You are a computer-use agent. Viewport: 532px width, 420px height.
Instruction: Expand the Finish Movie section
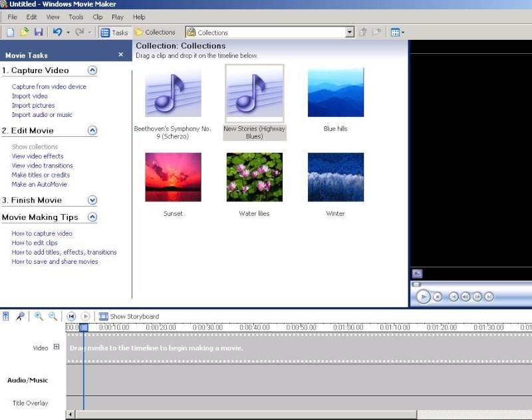(92, 200)
